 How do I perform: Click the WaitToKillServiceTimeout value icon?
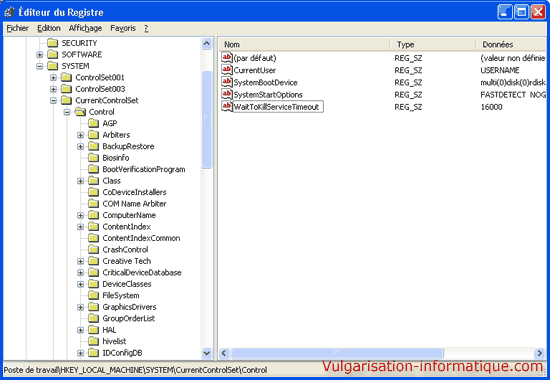pos(227,106)
